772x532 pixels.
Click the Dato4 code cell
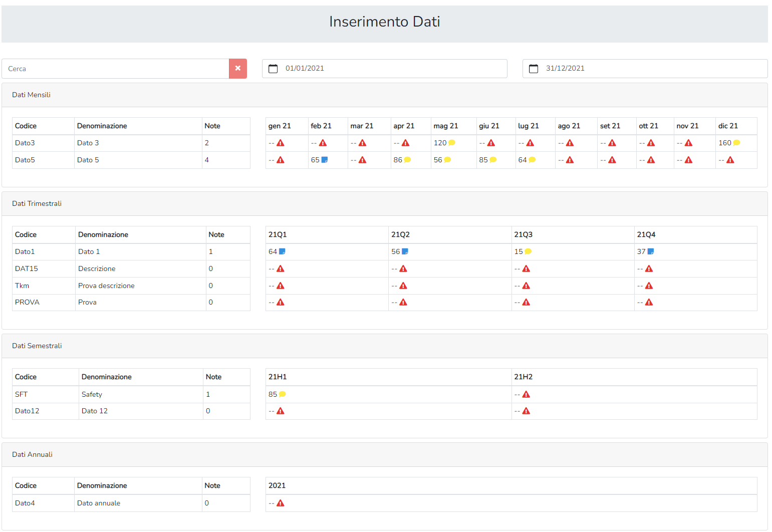tap(43, 503)
